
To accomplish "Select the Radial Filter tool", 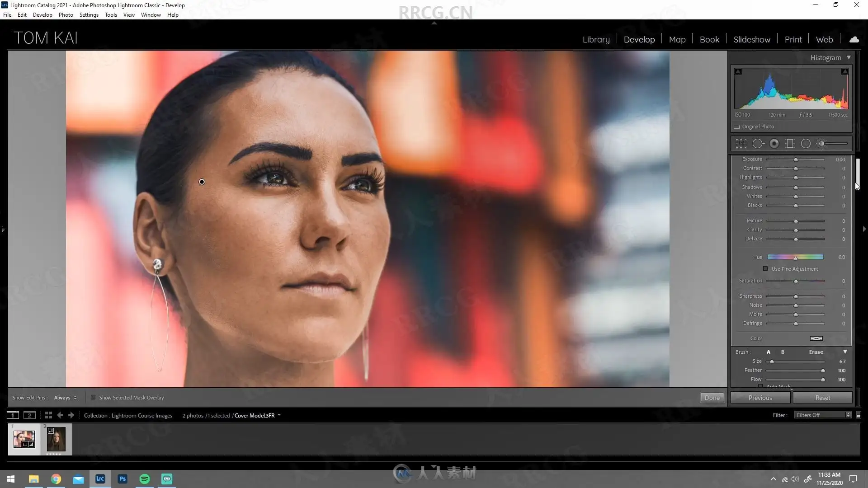I will pyautogui.click(x=806, y=144).
